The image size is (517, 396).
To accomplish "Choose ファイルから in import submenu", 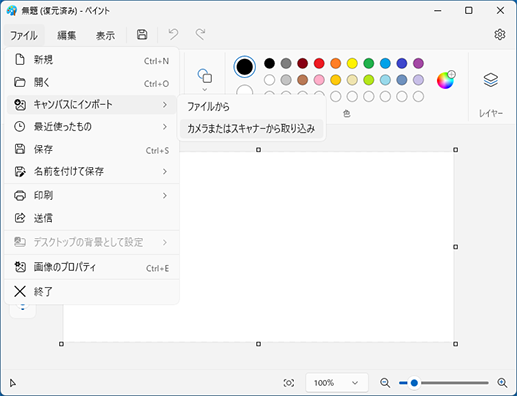I will click(251, 107).
